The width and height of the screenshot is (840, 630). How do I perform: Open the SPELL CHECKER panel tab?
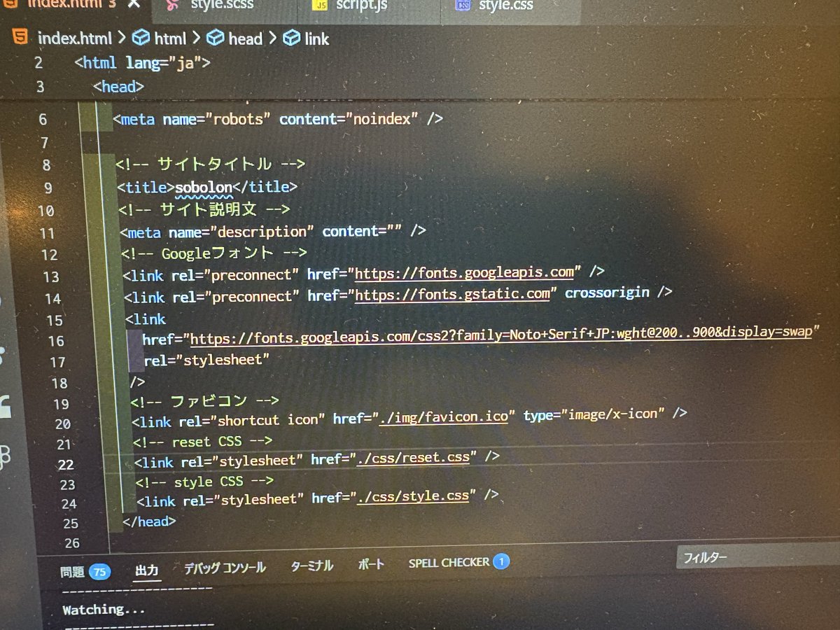click(449, 562)
